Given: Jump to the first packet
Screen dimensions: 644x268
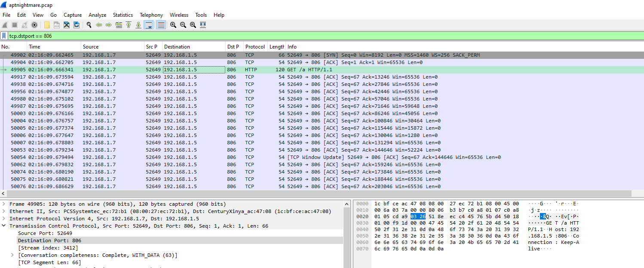Looking at the screenshot, I should click(129, 25).
